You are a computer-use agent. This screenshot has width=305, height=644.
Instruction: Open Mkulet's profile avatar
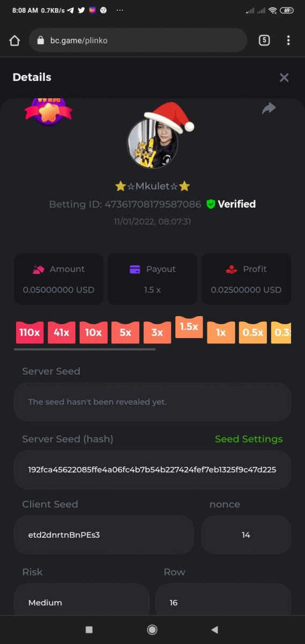tap(152, 143)
